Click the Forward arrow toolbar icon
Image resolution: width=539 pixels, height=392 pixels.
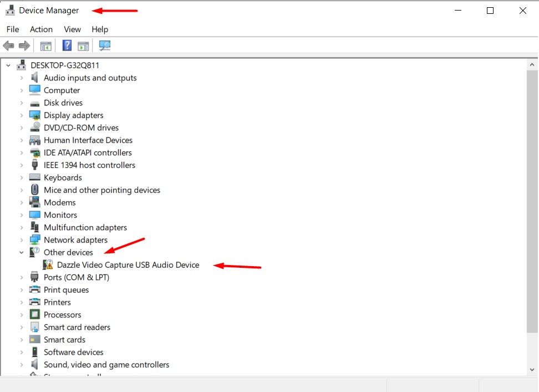pyautogui.click(x=24, y=45)
